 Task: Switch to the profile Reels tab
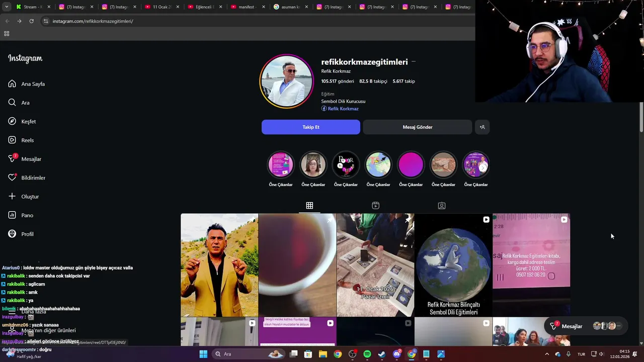[375, 206]
